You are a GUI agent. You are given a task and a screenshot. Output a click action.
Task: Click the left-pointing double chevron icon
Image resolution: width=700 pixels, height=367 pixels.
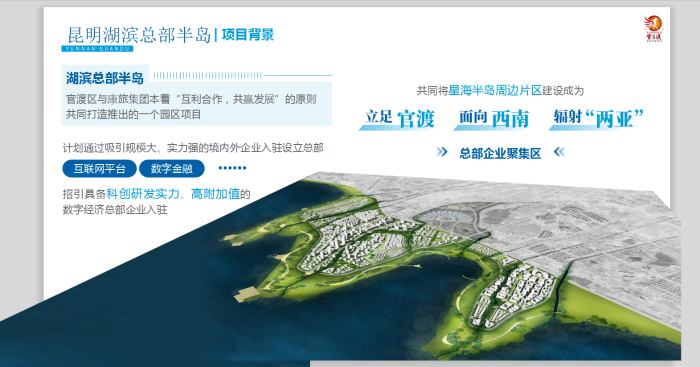(559, 152)
